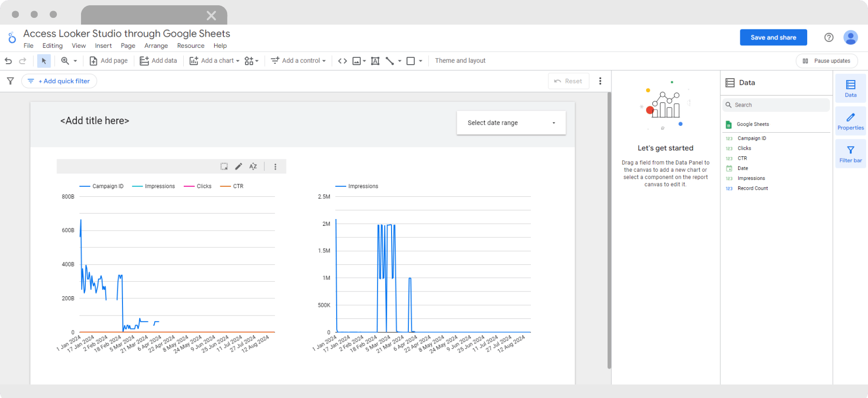868x398 pixels.
Task: Open the Arrange menu
Action: click(x=156, y=46)
